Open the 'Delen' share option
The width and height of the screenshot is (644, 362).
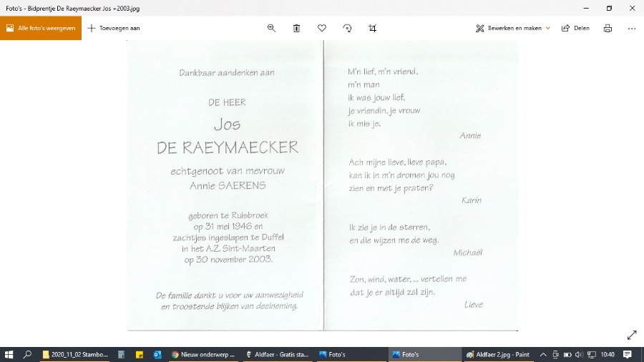(x=575, y=28)
